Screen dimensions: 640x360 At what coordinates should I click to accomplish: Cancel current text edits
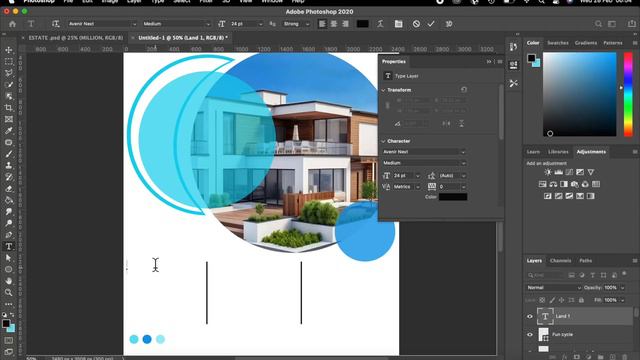pos(416,24)
